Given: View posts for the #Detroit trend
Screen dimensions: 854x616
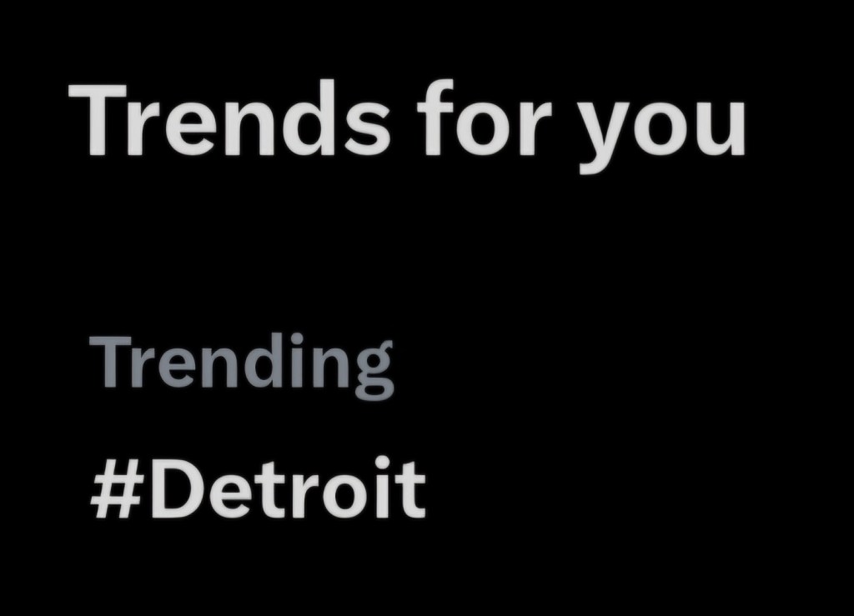Looking at the screenshot, I should point(257,488).
